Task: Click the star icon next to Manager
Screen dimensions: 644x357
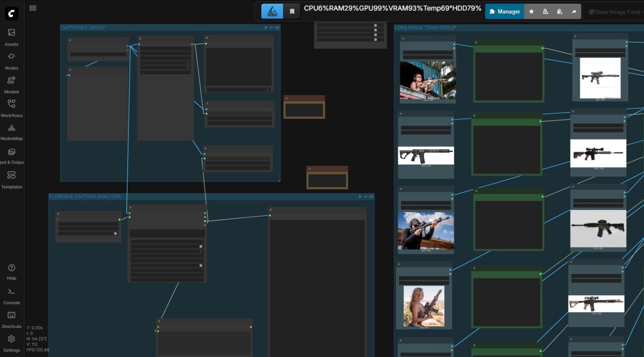Action: click(531, 12)
